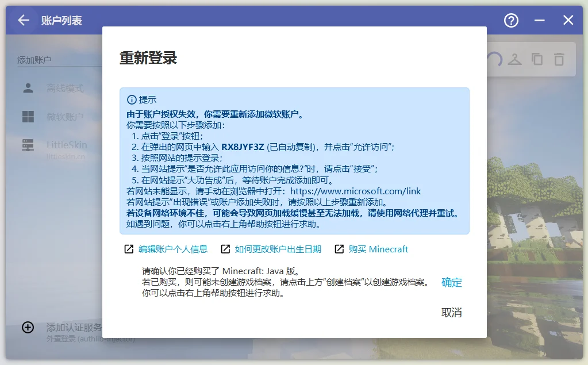This screenshot has width=588, height=365.
Task: Click the trash can delete icon
Action: point(559,59)
